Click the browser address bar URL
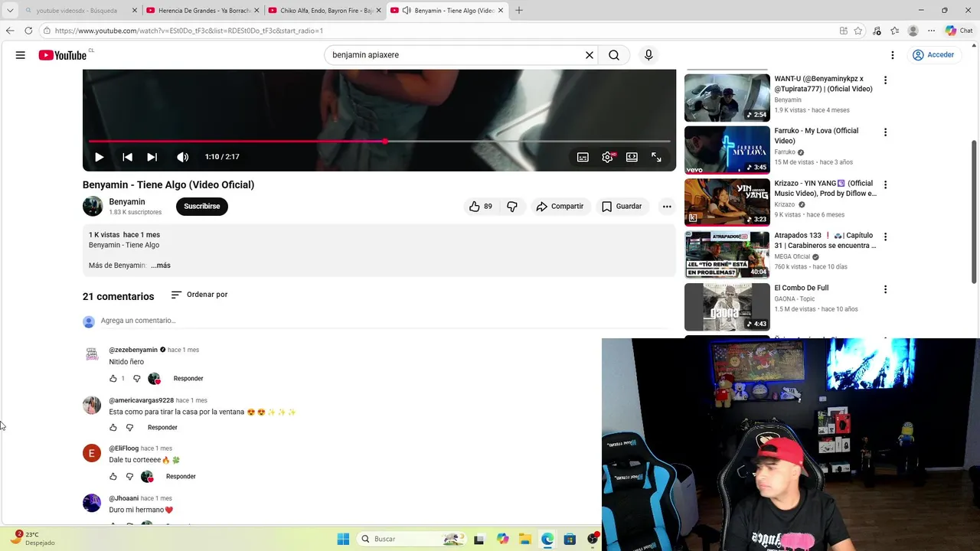 click(x=189, y=31)
